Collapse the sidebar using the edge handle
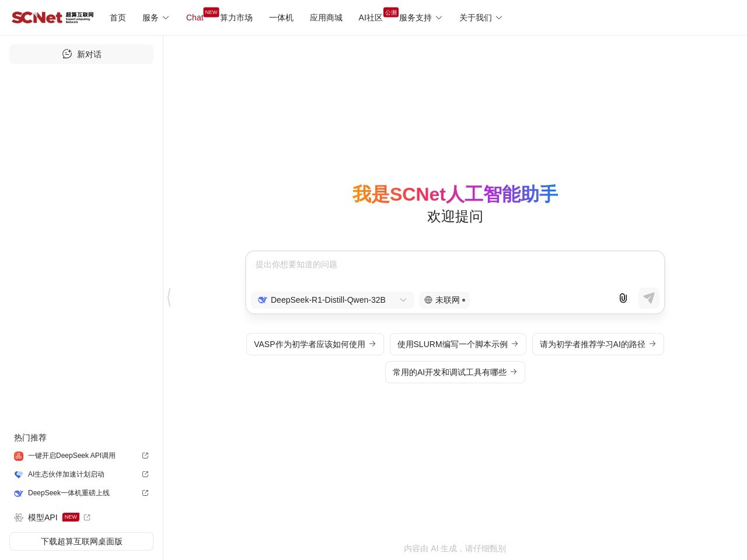Screen dimensions: 747x560 169,297
